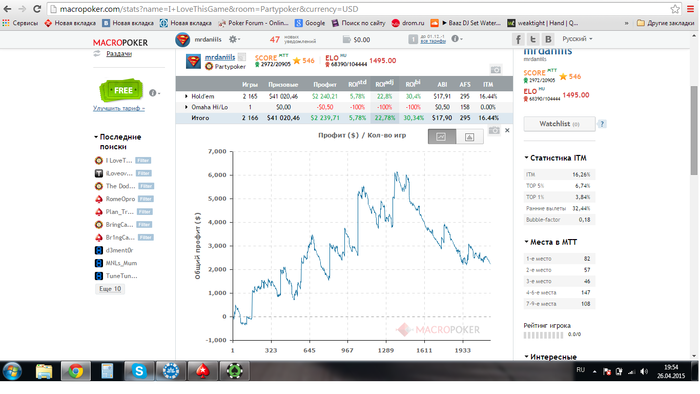Open Windows Explorer from the taskbar
700x394 pixels.
[44, 371]
